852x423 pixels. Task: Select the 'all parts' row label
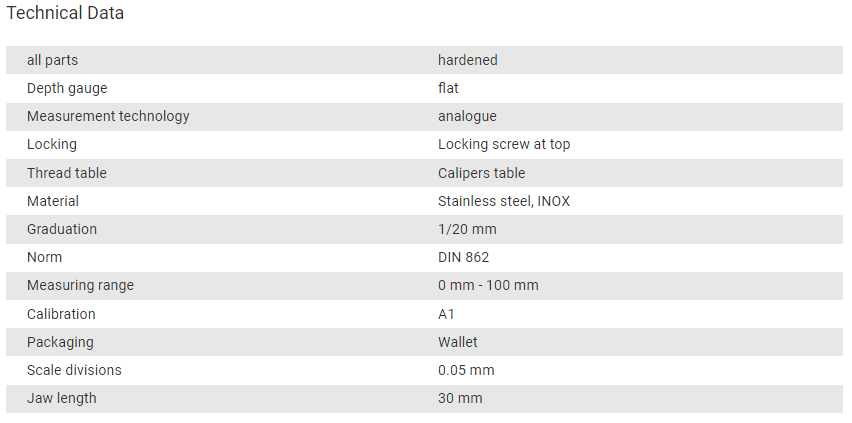(x=53, y=60)
